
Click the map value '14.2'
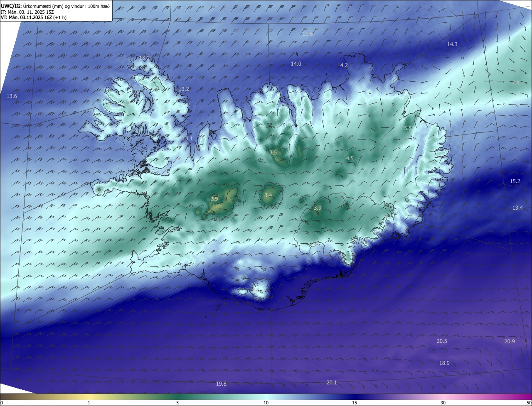coord(342,66)
